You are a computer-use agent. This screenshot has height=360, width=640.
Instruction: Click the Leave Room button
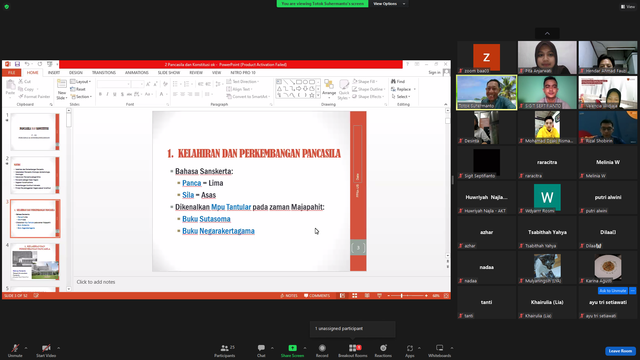620,351
